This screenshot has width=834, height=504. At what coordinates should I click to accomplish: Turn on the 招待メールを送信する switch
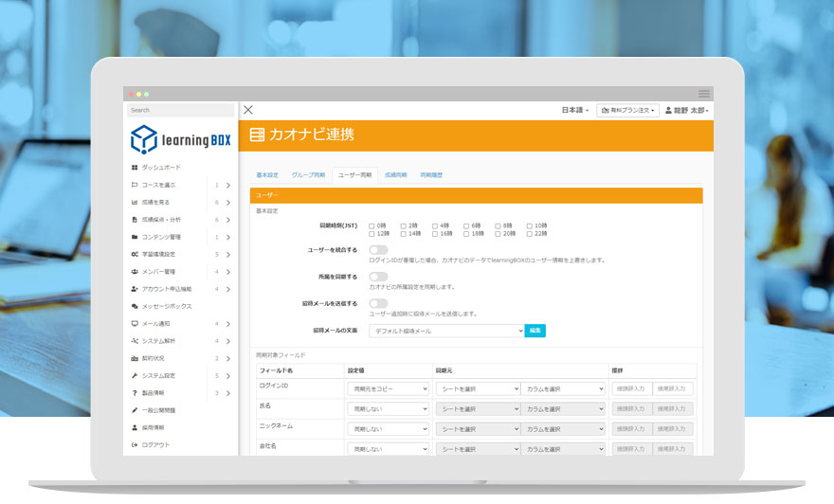coord(378,304)
